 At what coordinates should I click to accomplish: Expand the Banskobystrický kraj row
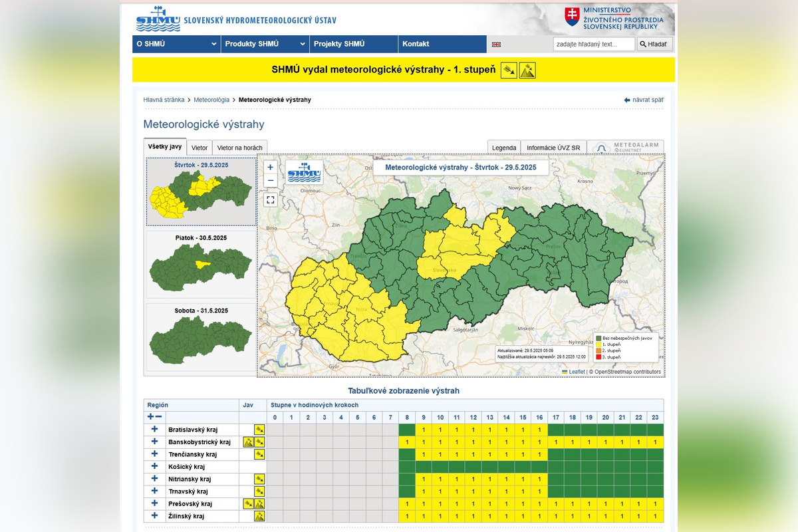tap(154, 442)
